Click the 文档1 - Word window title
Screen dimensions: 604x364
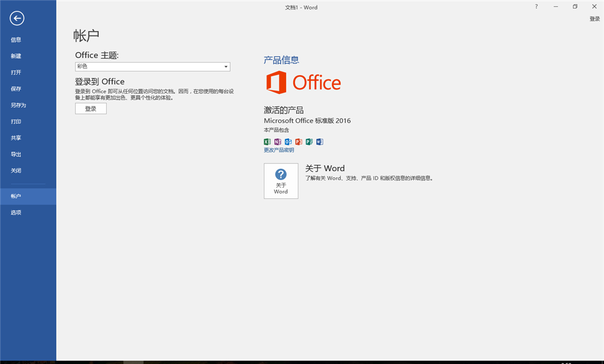[x=301, y=7]
